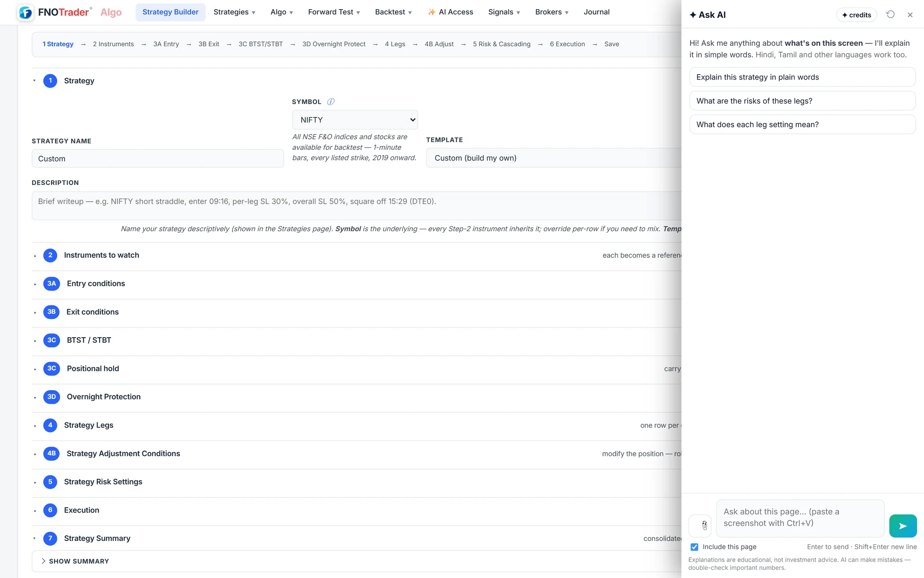Click the FNOTrader logo icon
The height and width of the screenshot is (578, 924).
point(26,13)
